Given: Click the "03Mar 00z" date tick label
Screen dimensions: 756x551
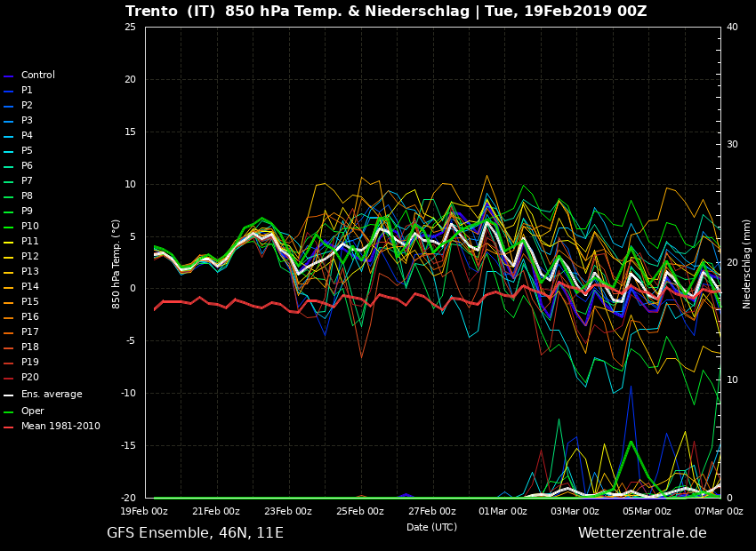Looking at the screenshot, I should [x=575, y=512].
